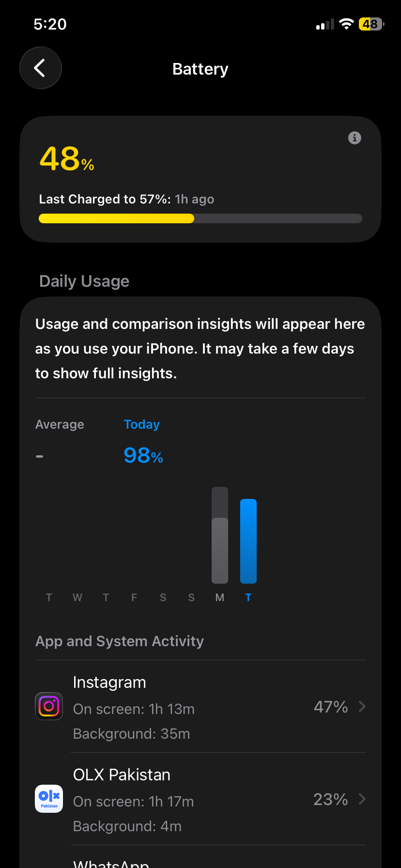
Task: Tap the OLX Pakistan app icon
Action: click(49, 799)
